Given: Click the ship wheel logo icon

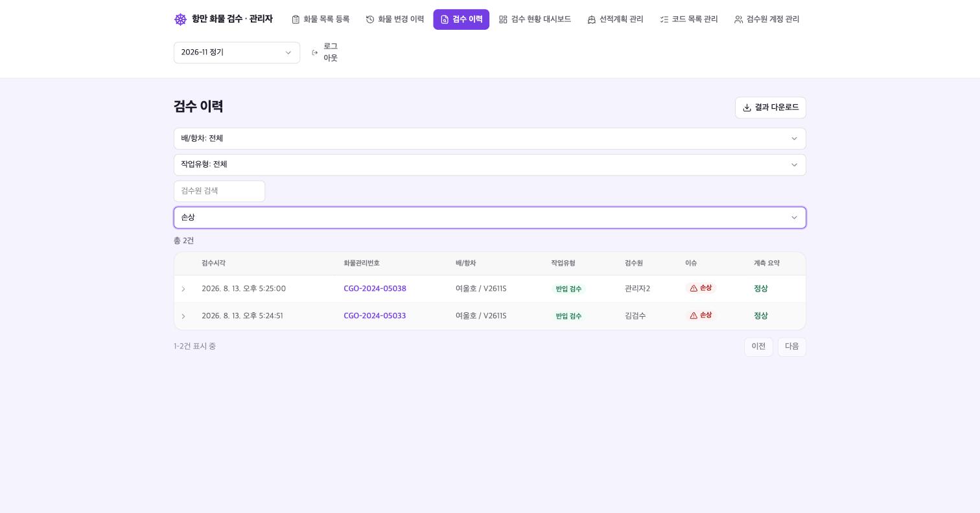Looking at the screenshot, I should [x=180, y=19].
